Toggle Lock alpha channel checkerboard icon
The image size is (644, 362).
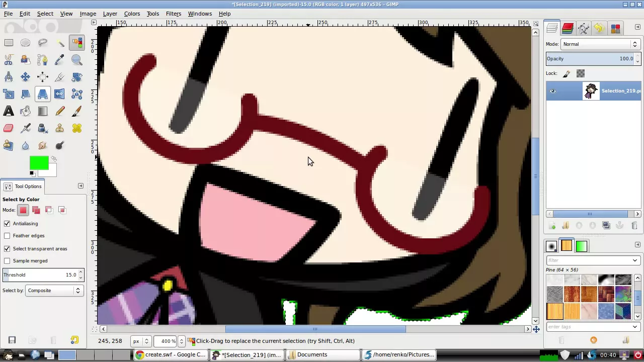[581, 73]
